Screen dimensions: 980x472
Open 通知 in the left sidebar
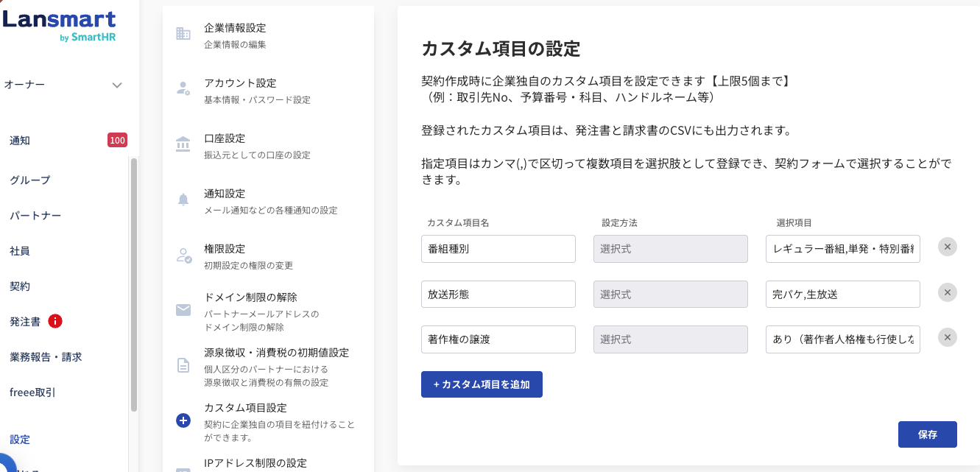20,141
